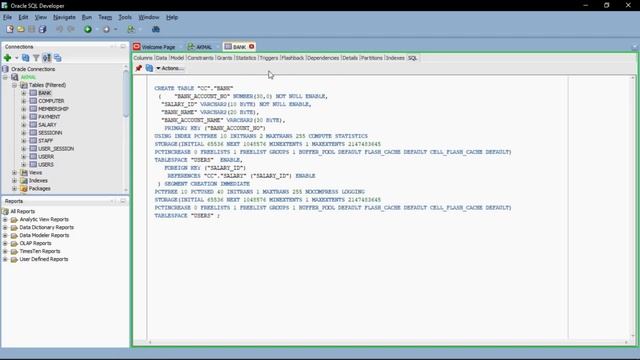The width and height of the screenshot is (640, 360).
Task: Select the USERS table in the tree
Action: point(46,165)
